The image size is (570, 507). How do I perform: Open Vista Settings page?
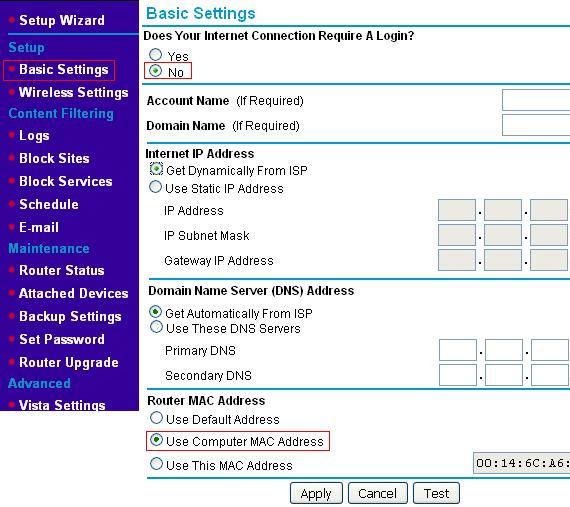[x=62, y=405]
